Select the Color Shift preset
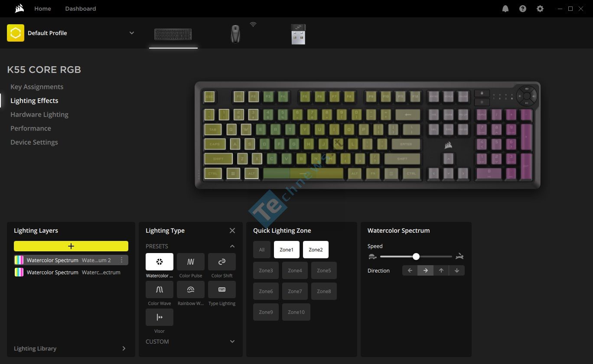Screen dimensions: 593x364 click(222, 262)
